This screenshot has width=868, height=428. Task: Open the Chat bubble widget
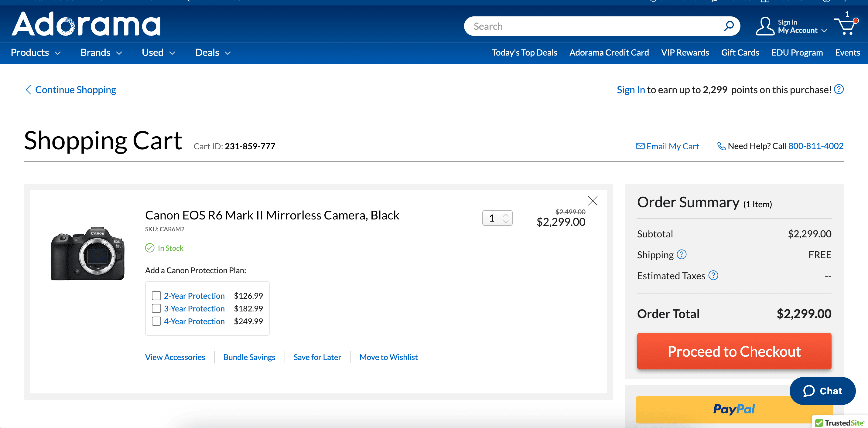point(822,391)
